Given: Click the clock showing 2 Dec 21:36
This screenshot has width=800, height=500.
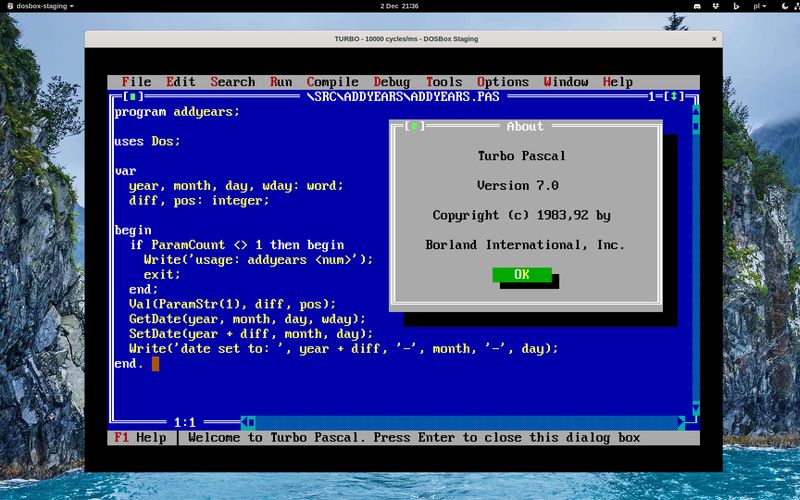Looking at the screenshot, I should 399,6.
